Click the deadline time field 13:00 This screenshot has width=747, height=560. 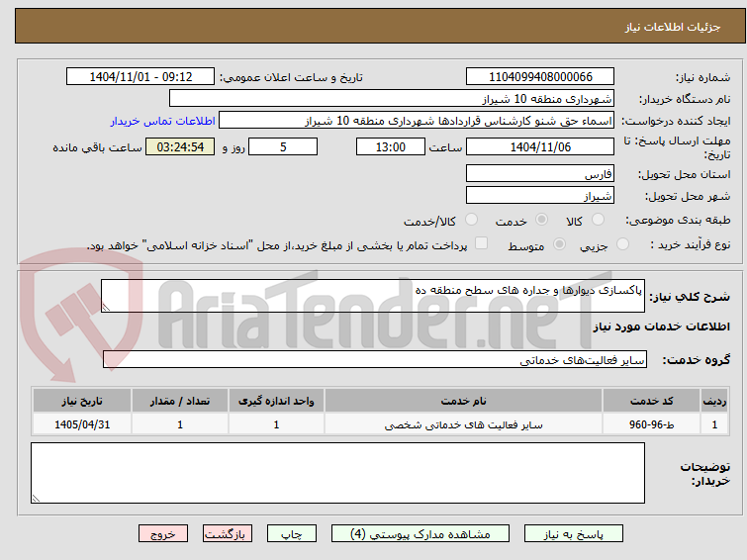click(x=391, y=146)
